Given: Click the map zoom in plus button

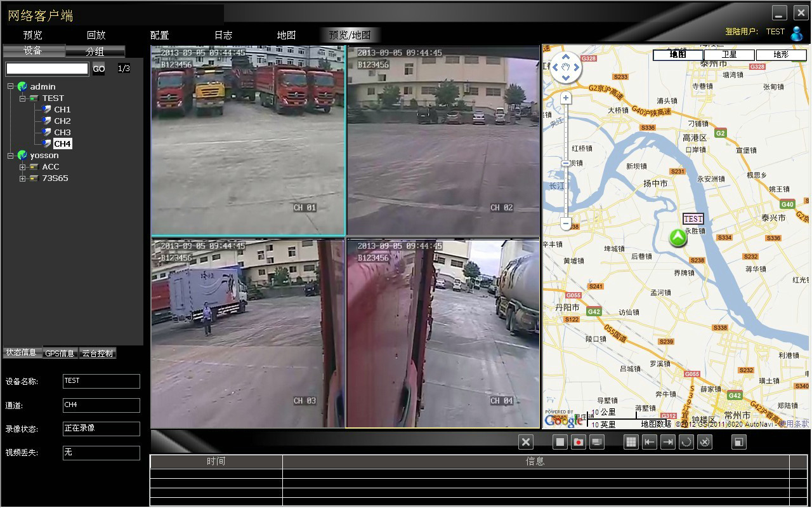Looking at the screenshot, I should [x=566, y=98].
